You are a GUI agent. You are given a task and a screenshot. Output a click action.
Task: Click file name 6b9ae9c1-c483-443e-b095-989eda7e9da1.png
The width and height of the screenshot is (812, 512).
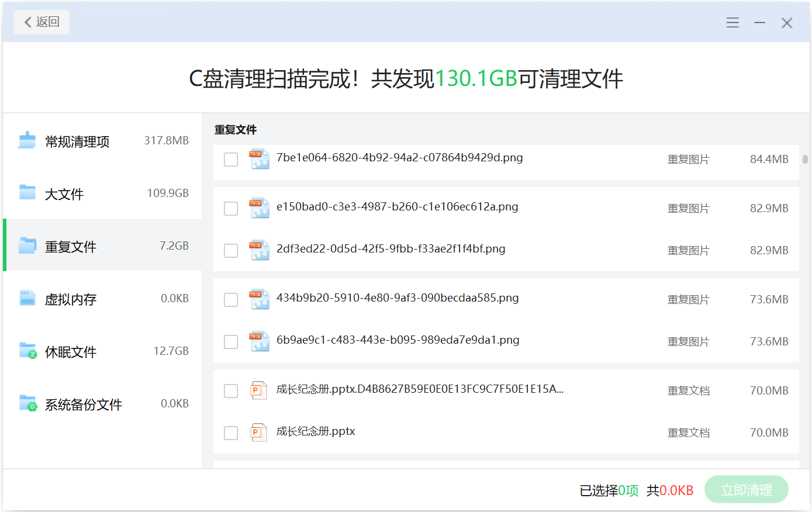tap(398, 340)
